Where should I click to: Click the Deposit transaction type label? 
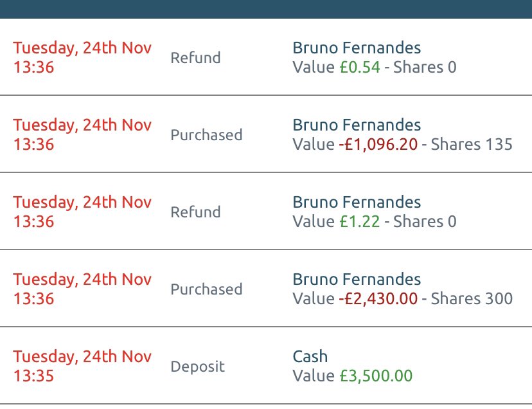(197, 367)
